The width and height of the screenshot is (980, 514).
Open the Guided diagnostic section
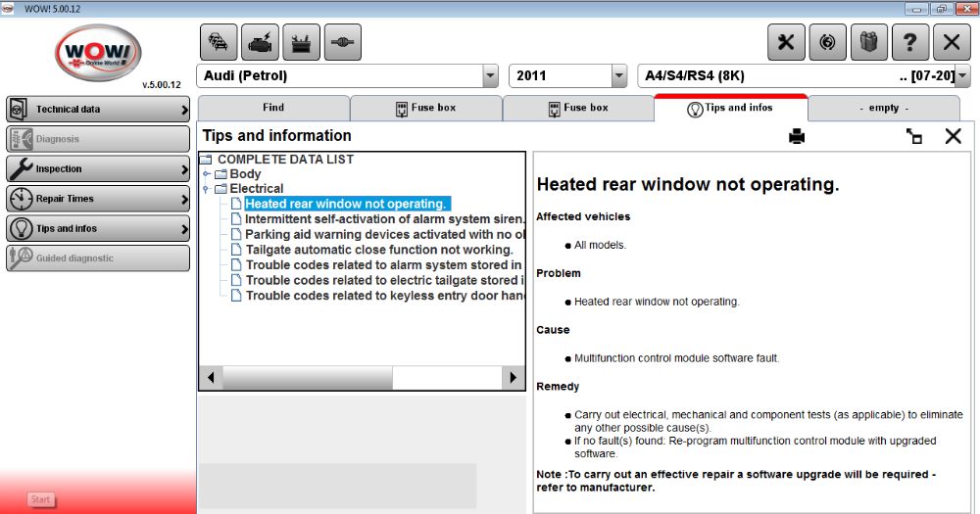[98, 257]
